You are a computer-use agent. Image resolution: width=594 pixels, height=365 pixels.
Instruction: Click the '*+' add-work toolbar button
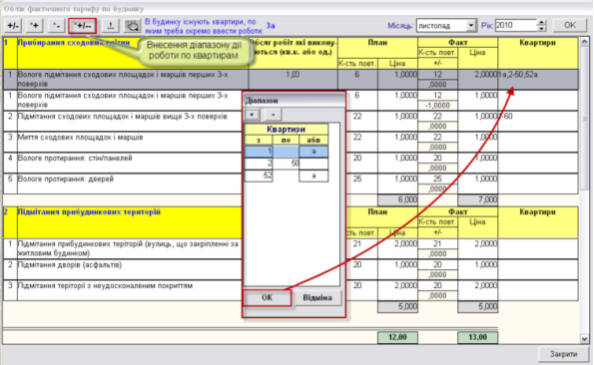tap(34, 26)
